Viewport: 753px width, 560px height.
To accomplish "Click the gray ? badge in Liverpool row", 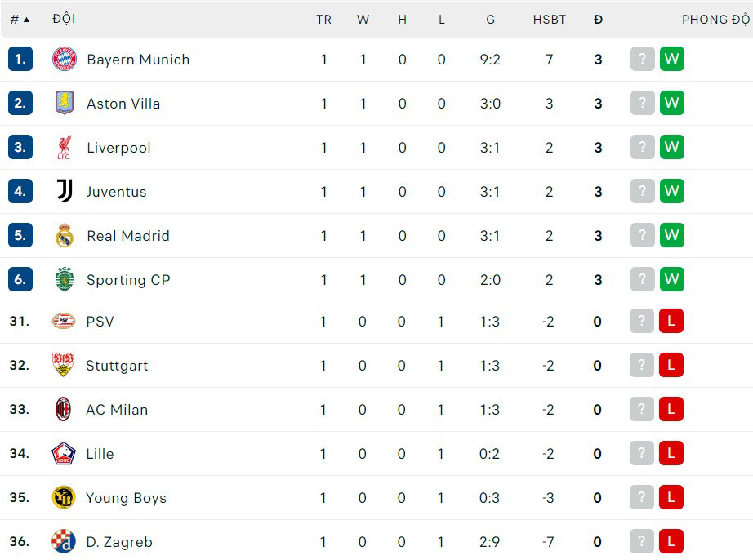I will pos(643,147).
